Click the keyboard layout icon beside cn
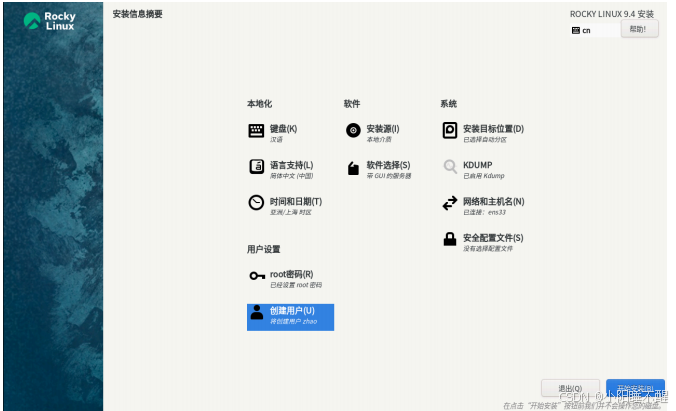 [576, 31]
